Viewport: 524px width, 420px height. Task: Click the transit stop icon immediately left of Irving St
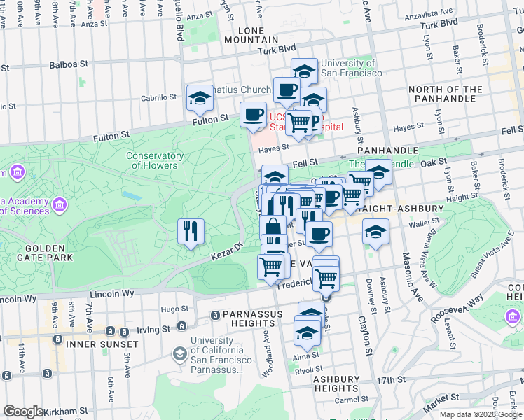click(x=124, y=332)
